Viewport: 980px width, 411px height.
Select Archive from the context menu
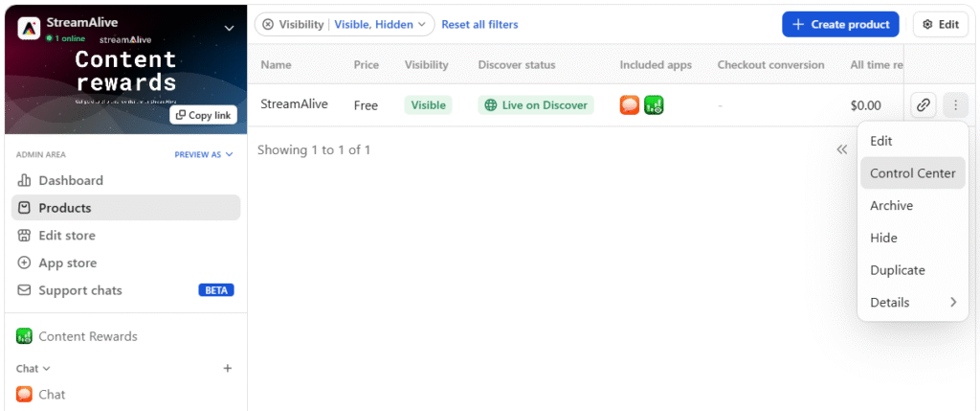913,206
